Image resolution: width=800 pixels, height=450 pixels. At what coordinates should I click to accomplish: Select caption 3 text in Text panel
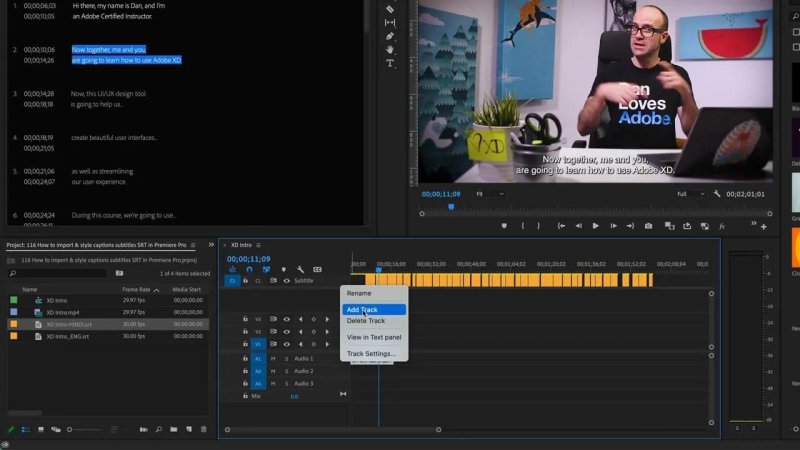(108, 99)
